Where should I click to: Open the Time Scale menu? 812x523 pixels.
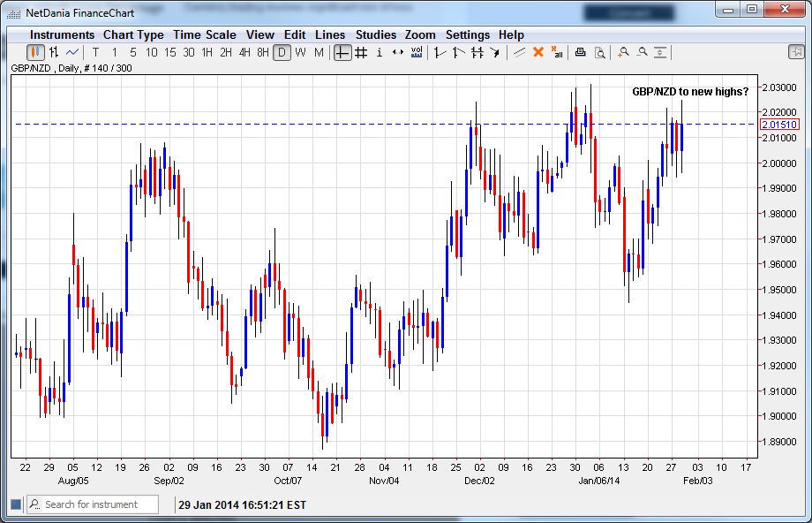click(x=205, y=34)
